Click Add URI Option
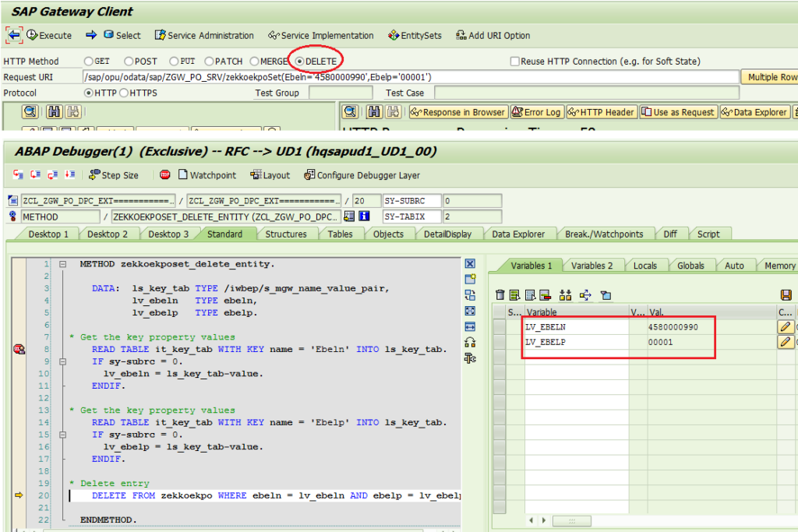The width and height of the screenshot is (798, 532). pos(493,35)
